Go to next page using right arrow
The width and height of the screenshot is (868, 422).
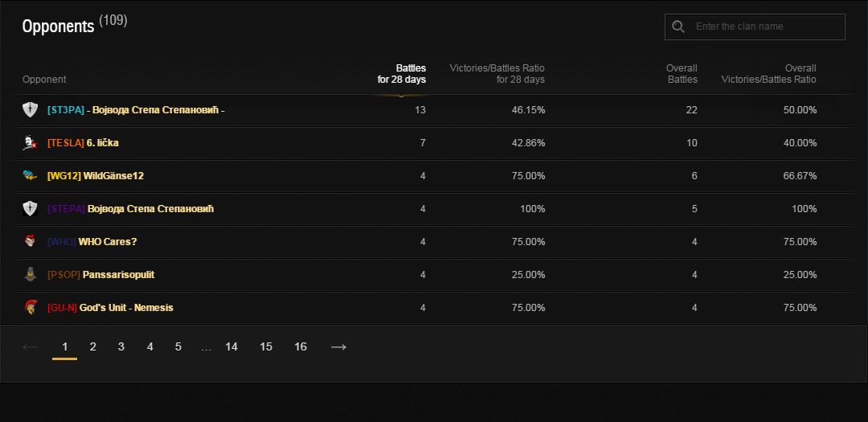pyautogui.click(x=338, y=347)
